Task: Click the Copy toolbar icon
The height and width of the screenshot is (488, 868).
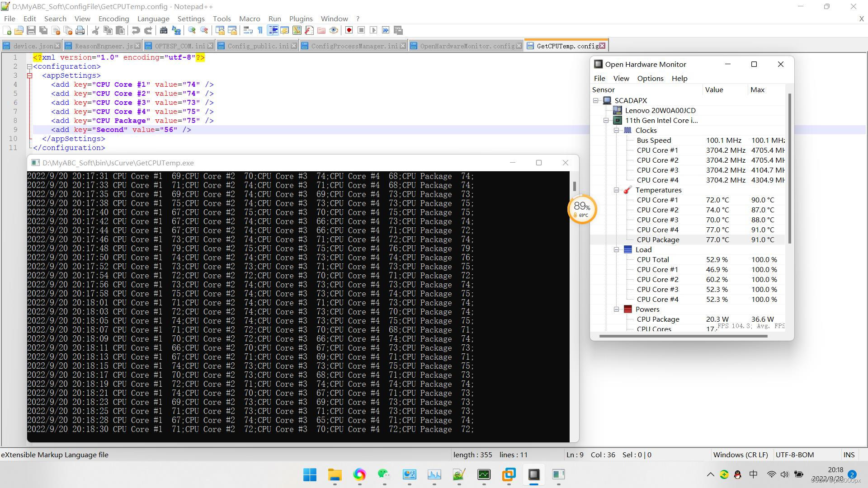Action: tap(108, 31)
